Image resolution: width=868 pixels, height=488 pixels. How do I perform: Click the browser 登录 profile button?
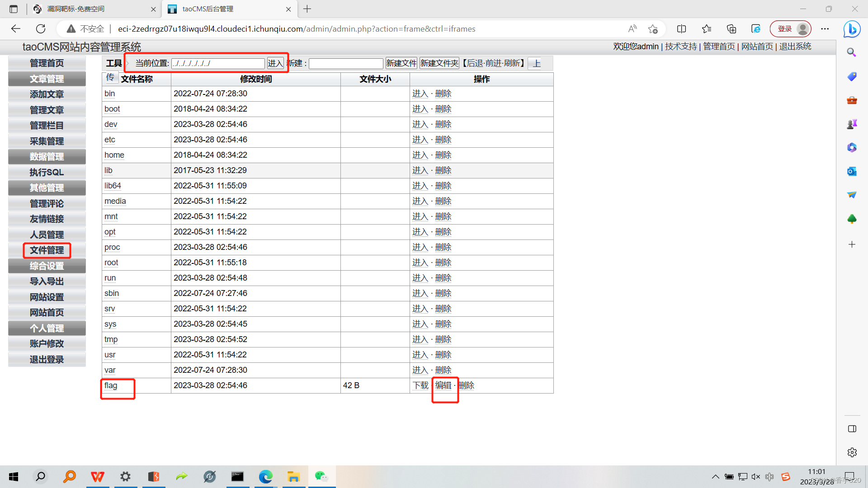pyautogui.click(x=791, y=28)
